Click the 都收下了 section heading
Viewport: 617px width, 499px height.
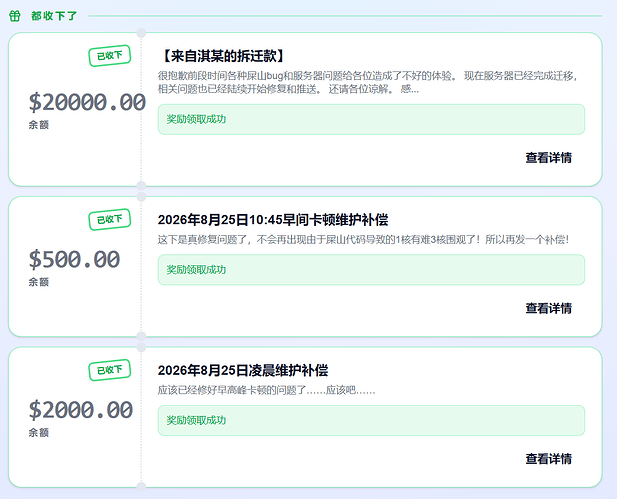pyautogui.click(x=54, y=16)
